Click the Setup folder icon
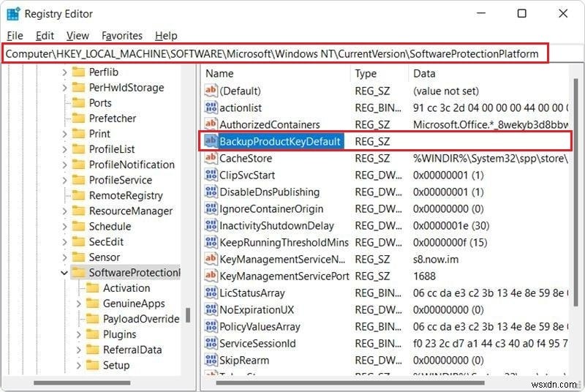This screenshot has width=585, height=392. tap(93, 365)
